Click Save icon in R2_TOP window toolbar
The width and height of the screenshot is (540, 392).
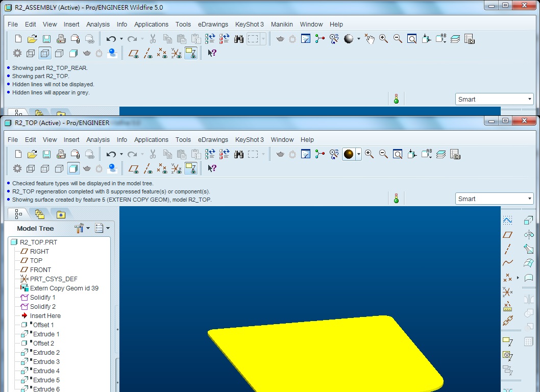[x=46, y=154]
